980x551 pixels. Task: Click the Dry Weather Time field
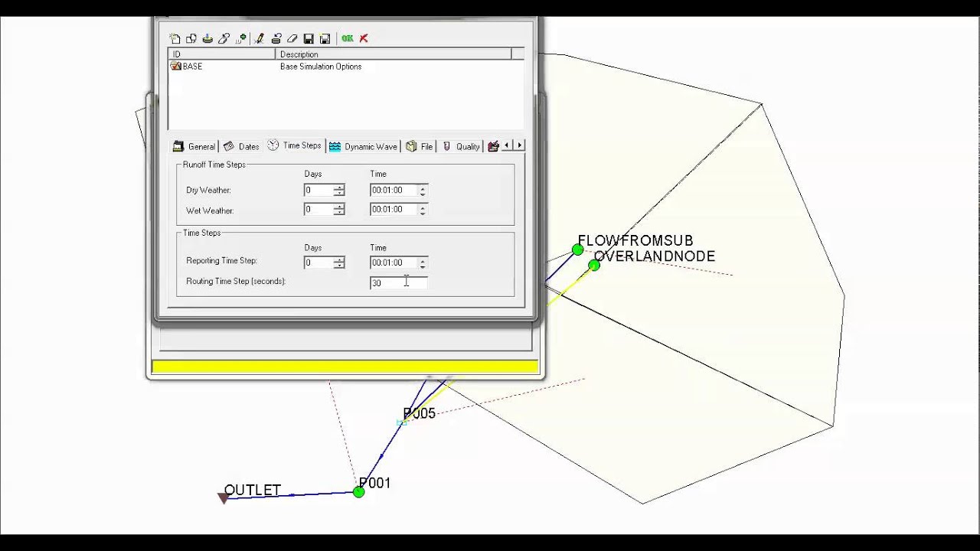394,190
